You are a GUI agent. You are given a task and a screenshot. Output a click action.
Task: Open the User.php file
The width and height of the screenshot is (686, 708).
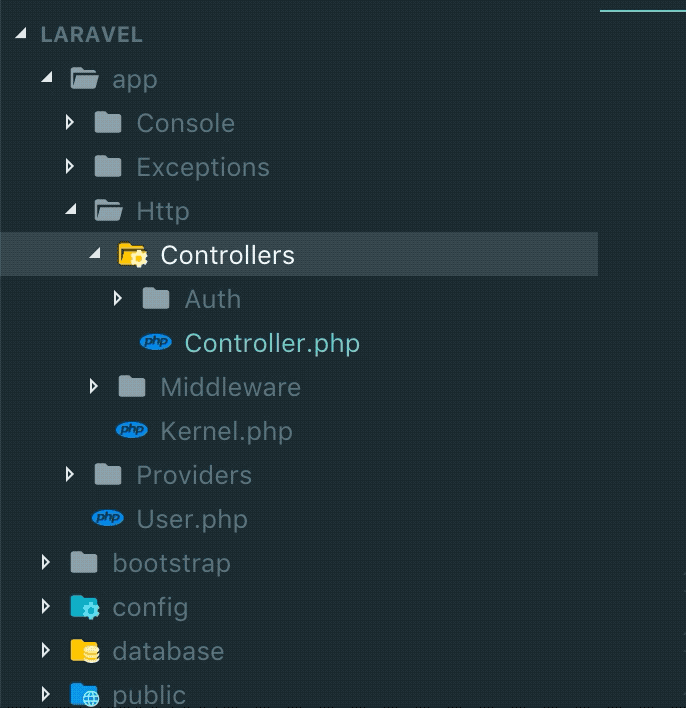192,519
